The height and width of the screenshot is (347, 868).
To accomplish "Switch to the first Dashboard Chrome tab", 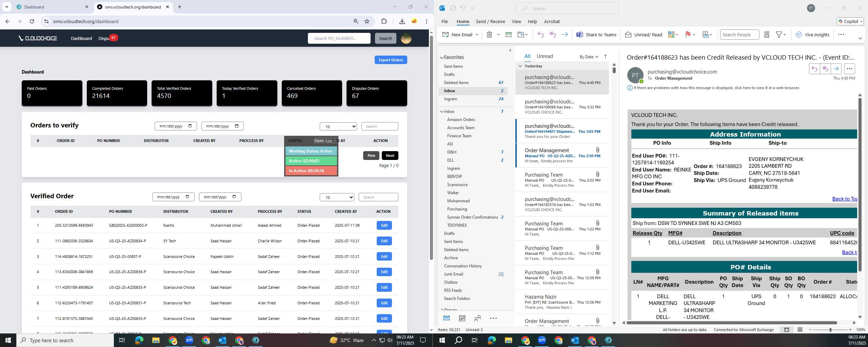I will (x=53, y=7).
